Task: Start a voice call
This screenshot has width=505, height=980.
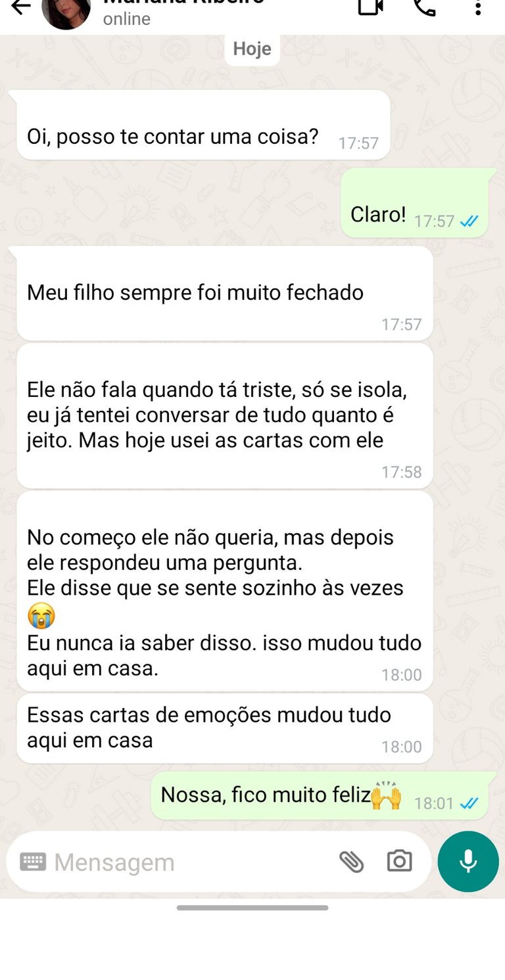Action: click(x=425, y=7)
